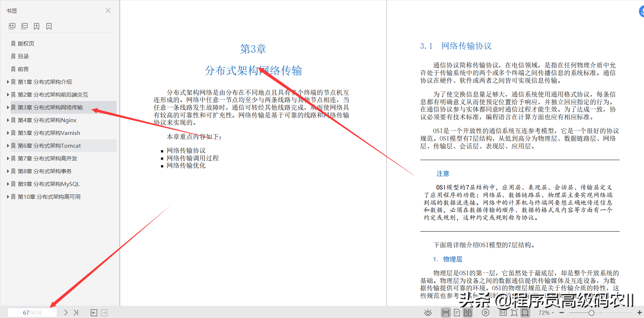
Task: Jump to 第2章 分布式架构前后端交互
Action: tap(53, 94)
